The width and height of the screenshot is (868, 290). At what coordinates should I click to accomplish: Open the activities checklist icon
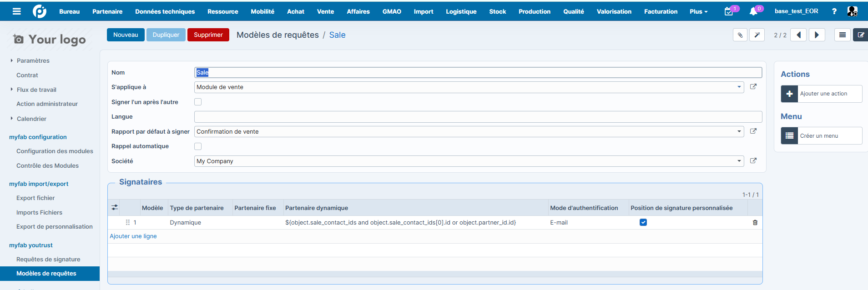[729, 11]
